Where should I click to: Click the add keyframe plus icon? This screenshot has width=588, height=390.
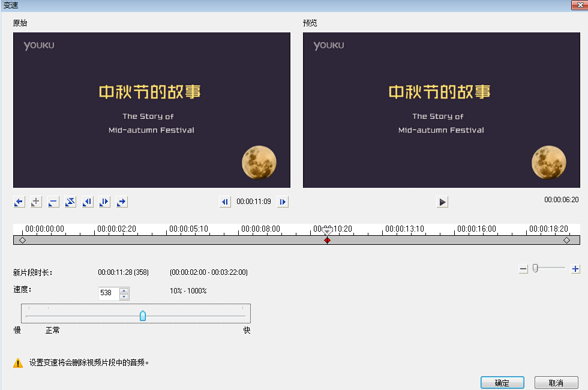pos(36,202)
